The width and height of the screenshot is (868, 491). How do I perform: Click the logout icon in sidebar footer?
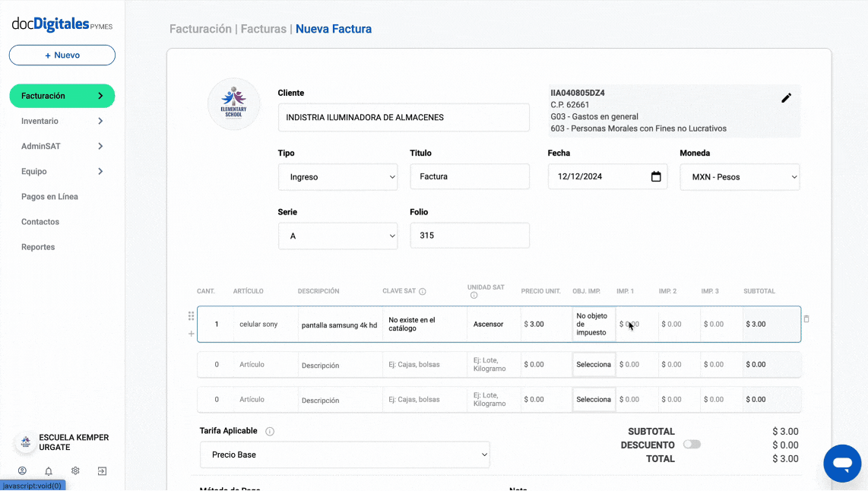(102, 471)
